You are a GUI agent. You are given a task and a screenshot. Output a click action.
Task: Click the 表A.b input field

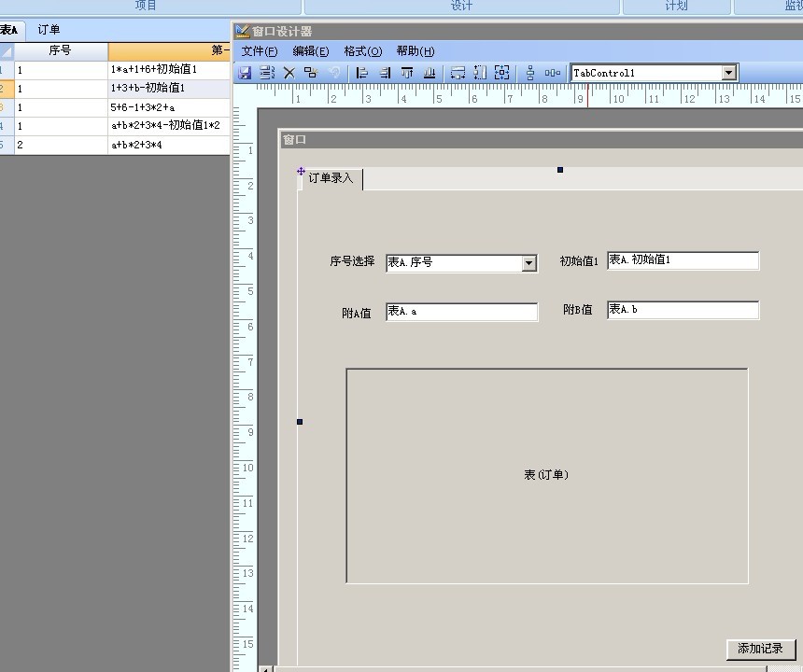point(683,310)
